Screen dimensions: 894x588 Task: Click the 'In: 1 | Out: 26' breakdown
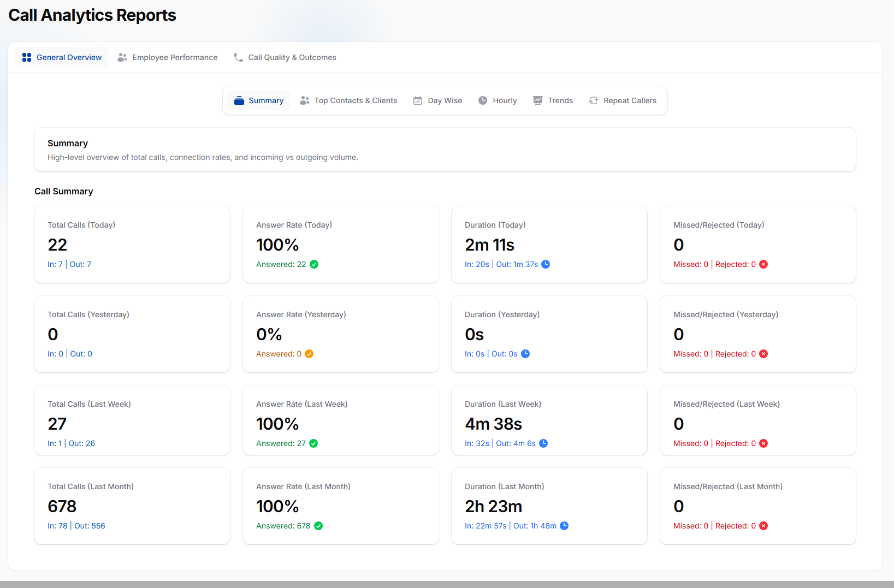(x=71, y=443)
